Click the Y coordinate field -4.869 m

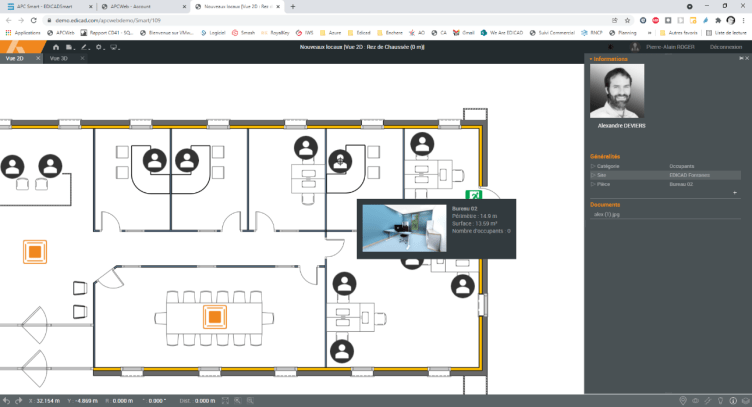click(82, 401)
